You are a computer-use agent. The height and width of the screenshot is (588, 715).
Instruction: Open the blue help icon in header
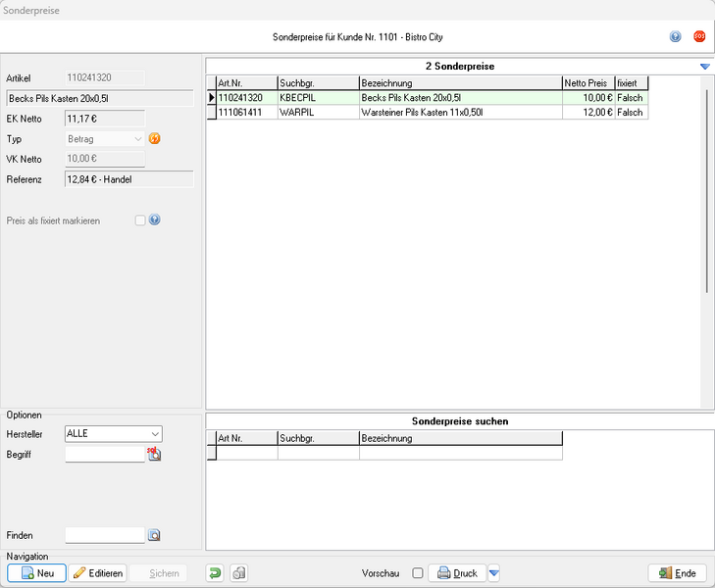tap(676, 36)
